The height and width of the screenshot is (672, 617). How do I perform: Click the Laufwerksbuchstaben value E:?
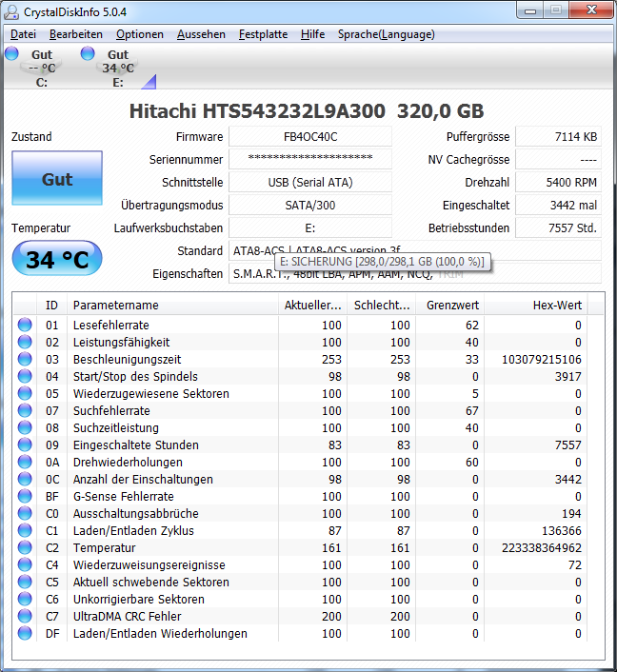(x=310, y=228)
